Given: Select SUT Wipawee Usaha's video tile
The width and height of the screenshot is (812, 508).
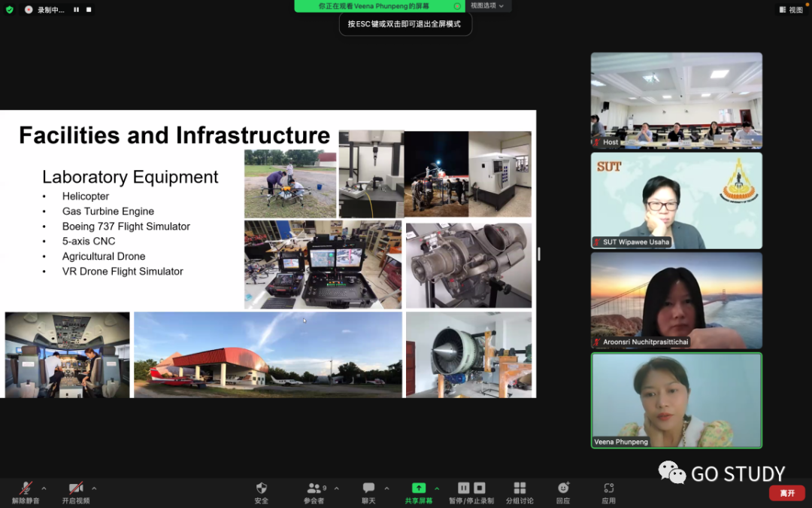Looking at the screenshot, I should [676, 200].
